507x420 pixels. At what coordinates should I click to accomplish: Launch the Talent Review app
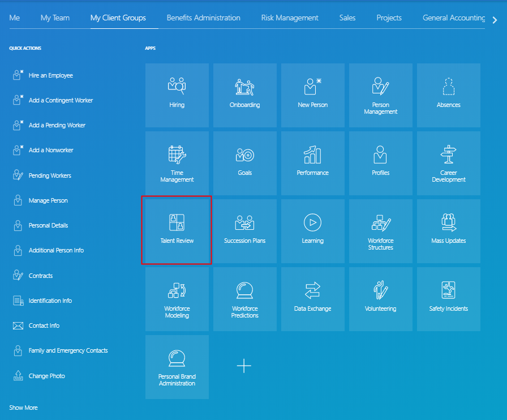(x=177, y=230)
